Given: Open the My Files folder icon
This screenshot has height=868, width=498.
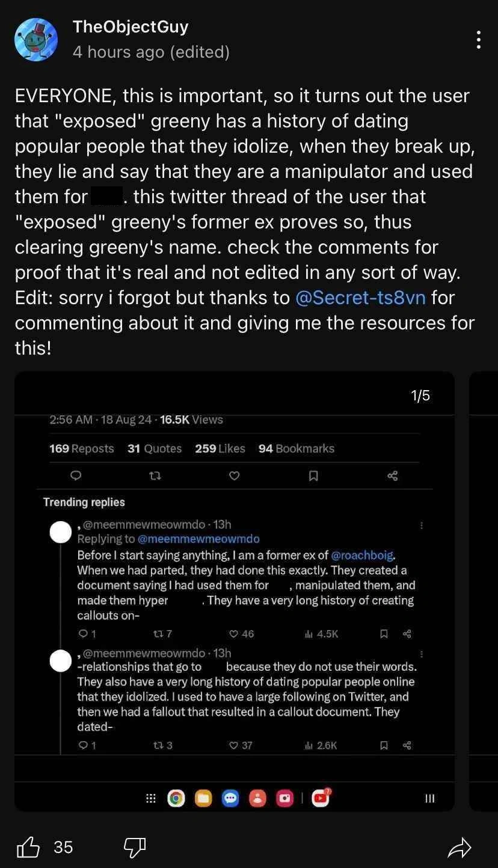Looking at the screenshot, I should 203,798.
